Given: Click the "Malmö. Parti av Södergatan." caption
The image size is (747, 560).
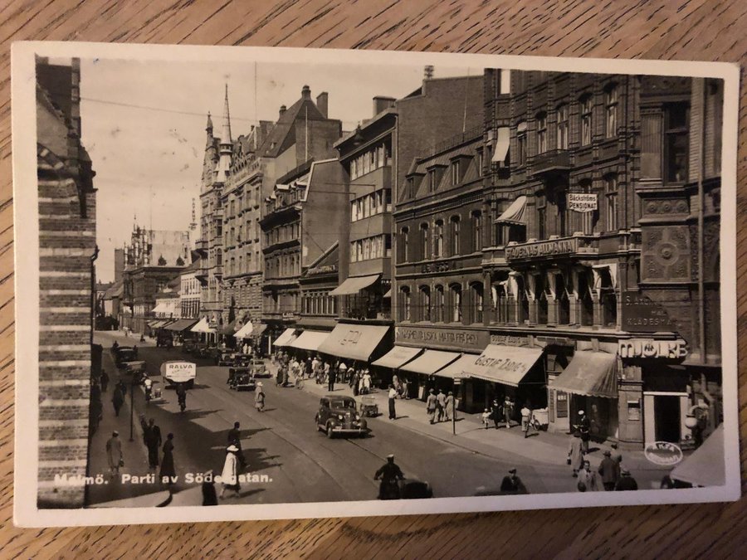Looking at the screenshot, I should (x=163, y=479).
